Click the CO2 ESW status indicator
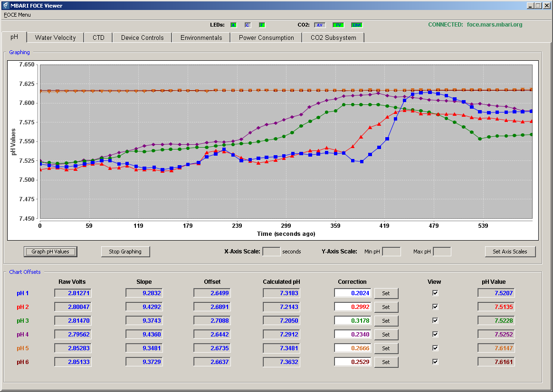Screen dimensions: 553x392 [357, 25]
